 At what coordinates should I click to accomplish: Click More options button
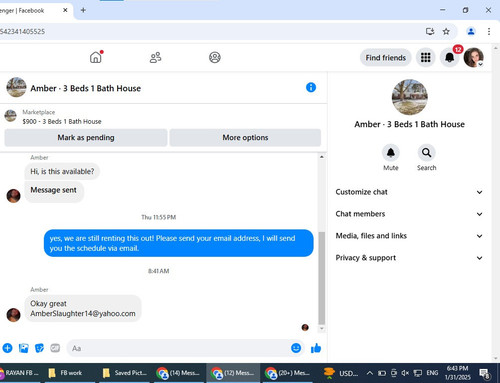coord(245,138)
